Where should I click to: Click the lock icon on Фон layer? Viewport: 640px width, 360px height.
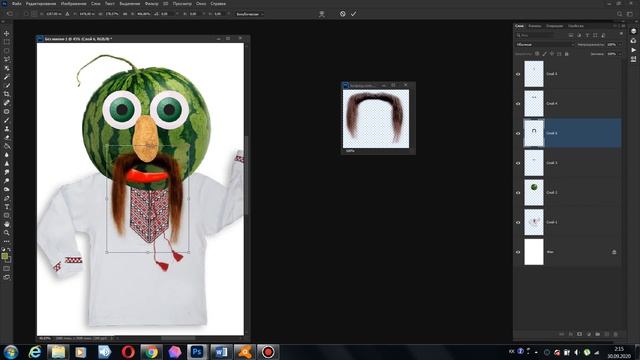click(614, 252)
